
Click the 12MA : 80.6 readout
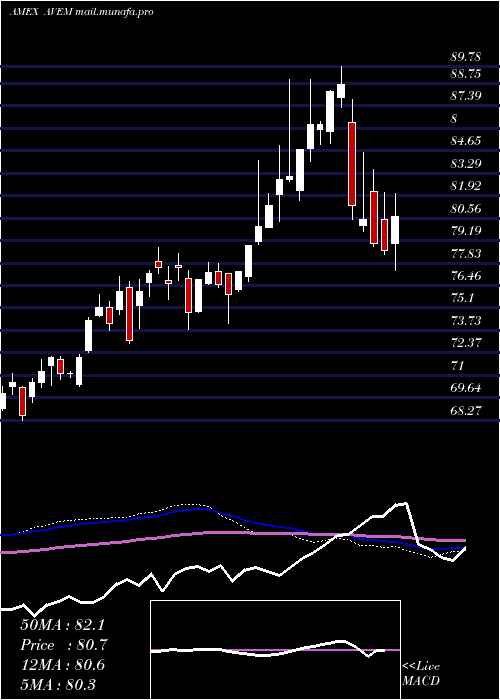62,665
